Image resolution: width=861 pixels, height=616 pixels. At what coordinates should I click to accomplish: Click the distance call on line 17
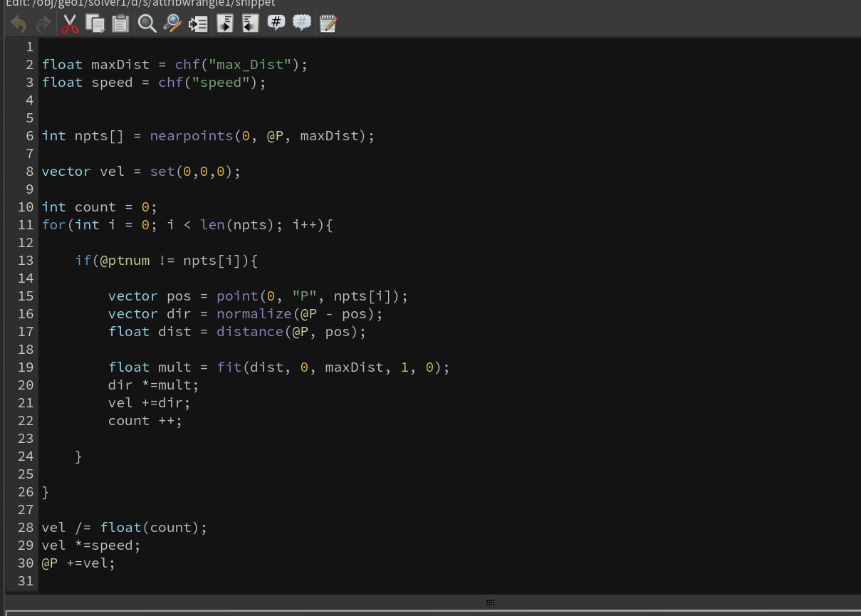coord(291,332)
